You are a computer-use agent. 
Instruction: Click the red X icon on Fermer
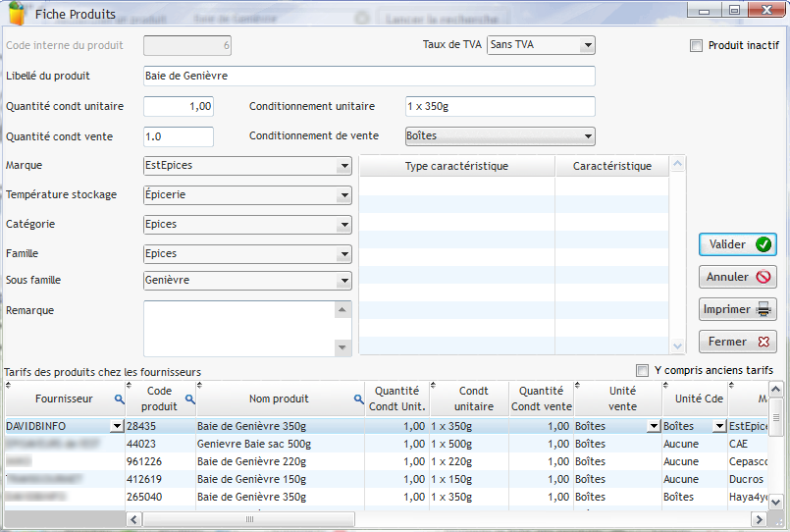[763, 343]
